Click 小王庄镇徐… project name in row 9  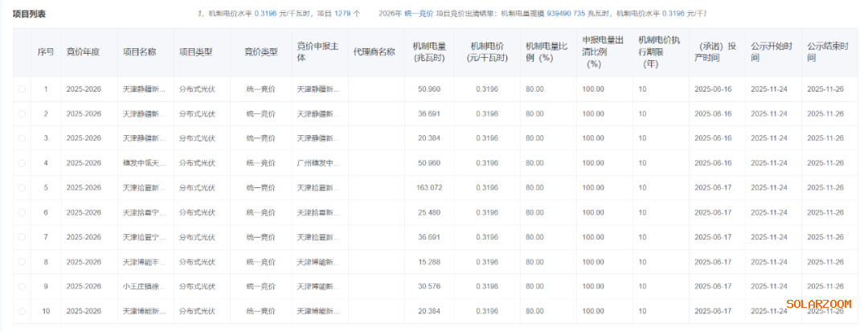tap(145, 286)
